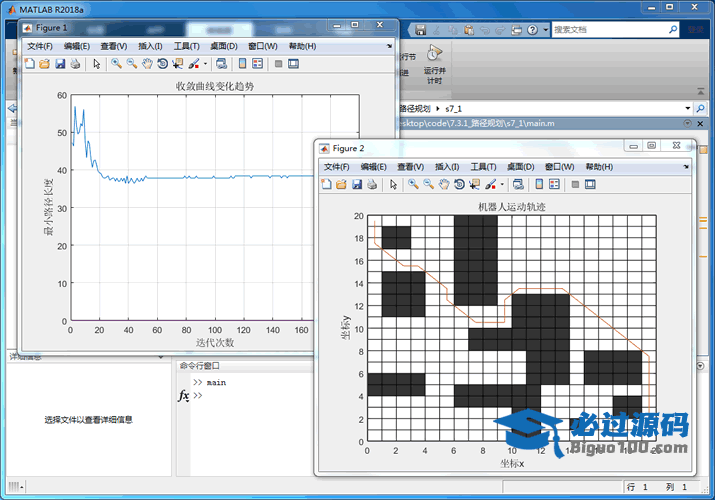Click the zoom in icon in Figure 1
The width and height of the screenshot is (715, 500).
tap(116, 64)
